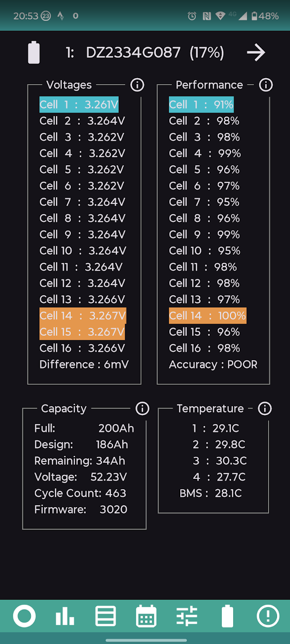Tap Cycle Count: 463 entry
This screenshot has width=290, height=644.
click(x=80, y=493)
